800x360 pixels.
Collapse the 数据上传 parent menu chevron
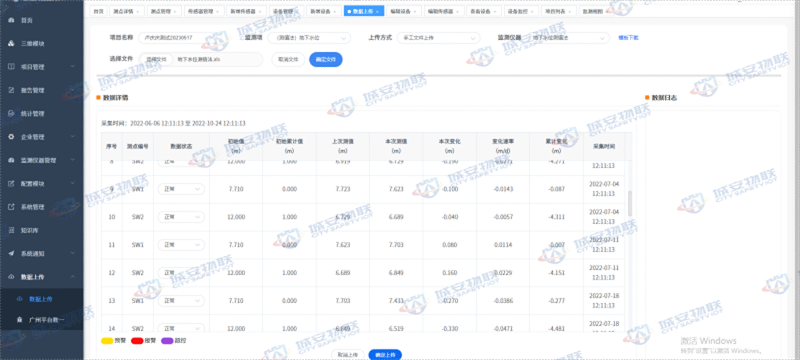coord(72,277)
